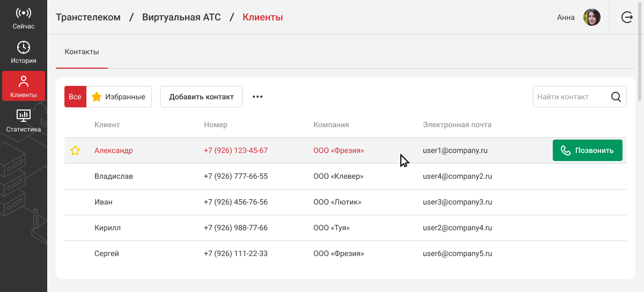Switch to the Контакты tab
Screen dimensions: 644x292
(82, 52)
